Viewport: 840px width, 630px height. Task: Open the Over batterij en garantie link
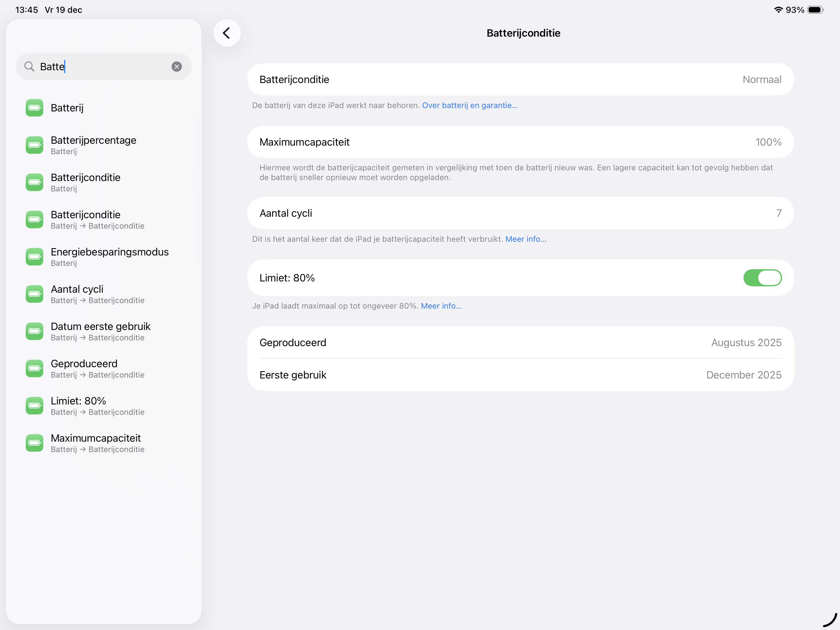pyautogui.click(x=470, y=105)
